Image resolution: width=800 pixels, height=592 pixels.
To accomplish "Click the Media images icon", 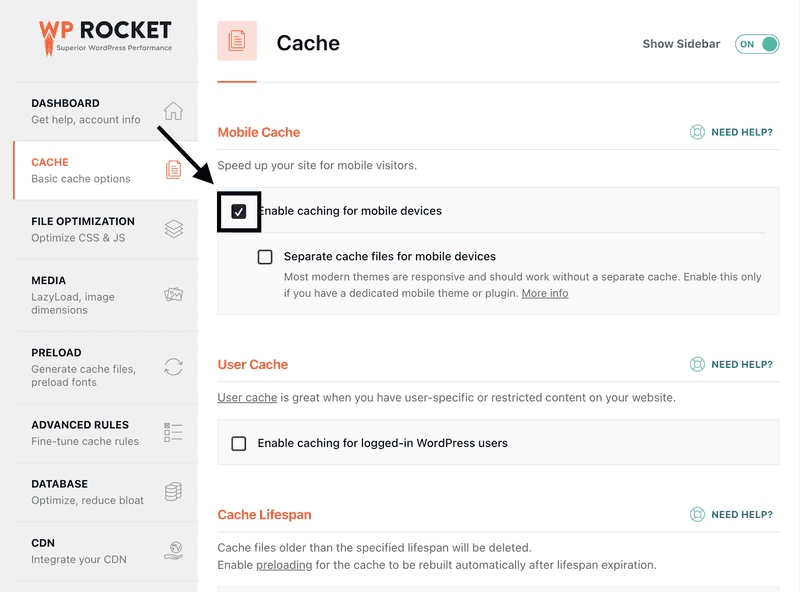I will pyautogui.click(x=173, y=294).
